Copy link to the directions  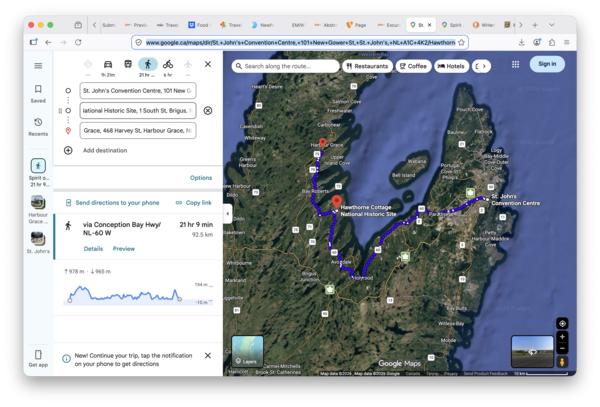[x=194, y=203]
